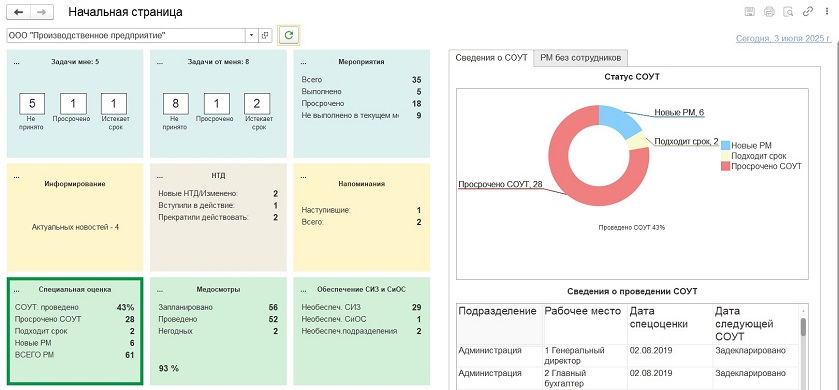Click 'Негодных' row in Медосмотры
The image size is (839, 390).
click(x=218, y=331)
